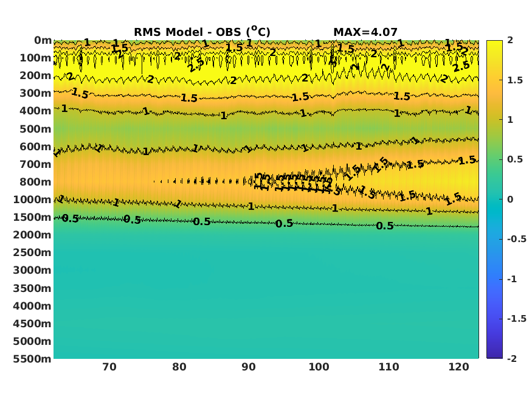The image size is (532, 399).
Task: Select the '300m' depth tick label
Action: click(x=35, y=93)
